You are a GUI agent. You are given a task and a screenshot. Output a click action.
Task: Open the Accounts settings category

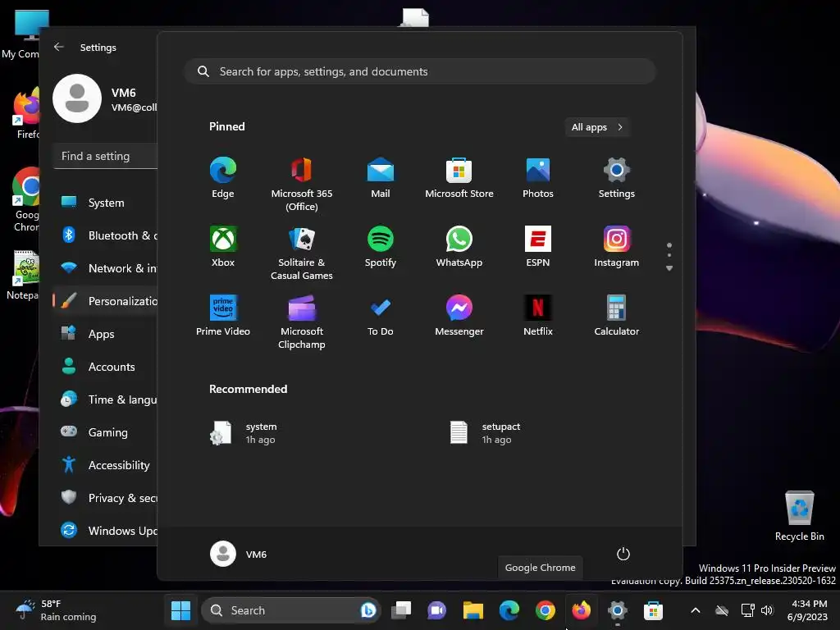tap(106, 367)
